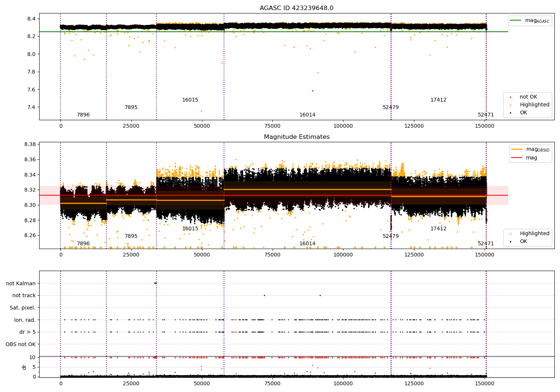Click obsid label 7896 in Magnitude Estimates plot
The width and height of the screenshot is (560, 392).
pyautogui.click(x=83, y=244)
